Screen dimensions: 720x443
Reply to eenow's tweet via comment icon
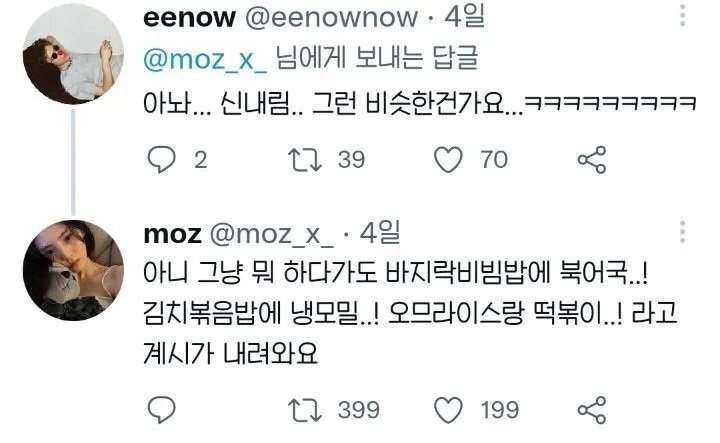161,160
